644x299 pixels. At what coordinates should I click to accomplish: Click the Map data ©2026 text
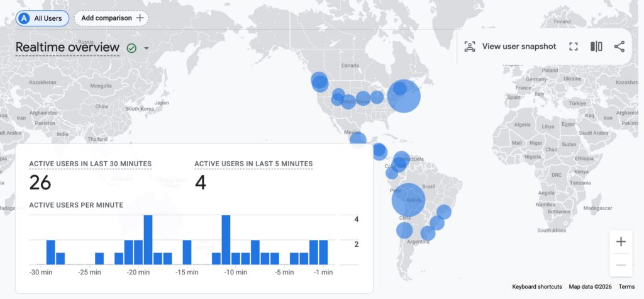pyautogui.click(x=590, y=286)
